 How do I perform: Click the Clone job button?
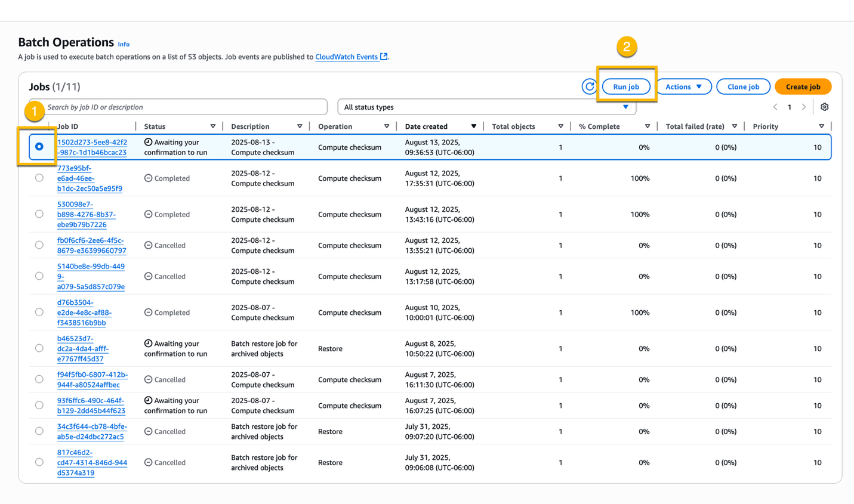743,86
